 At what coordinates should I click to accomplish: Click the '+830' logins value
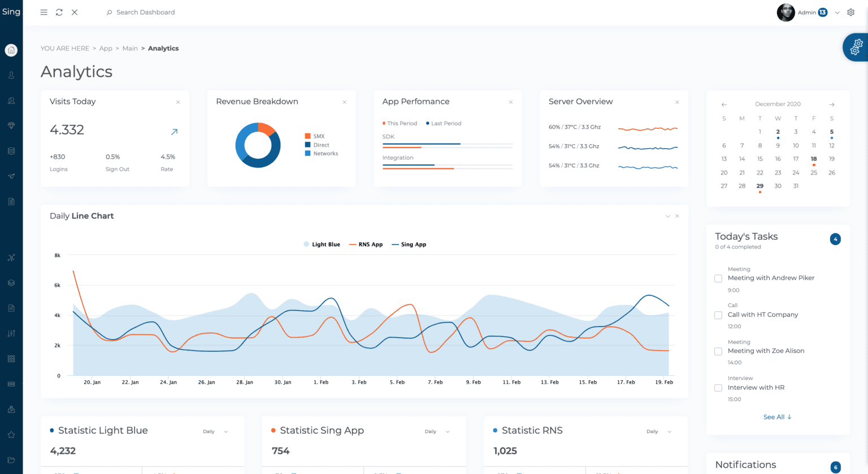(x=58, y=157)
